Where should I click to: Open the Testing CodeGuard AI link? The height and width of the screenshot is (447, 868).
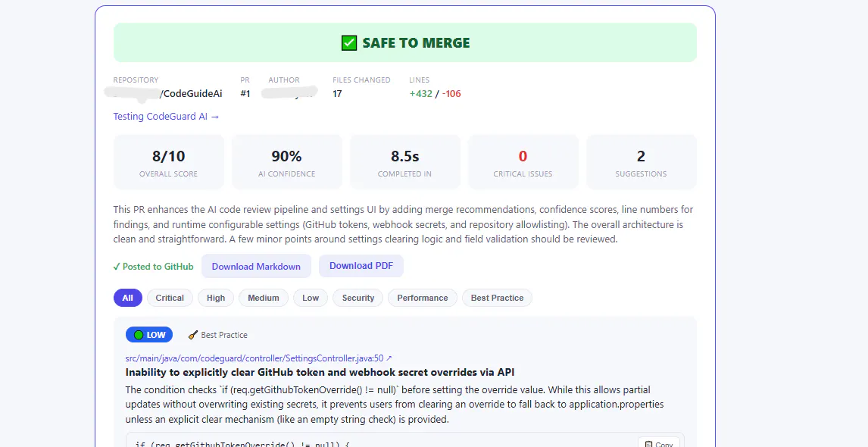click(x=166, y=117)
